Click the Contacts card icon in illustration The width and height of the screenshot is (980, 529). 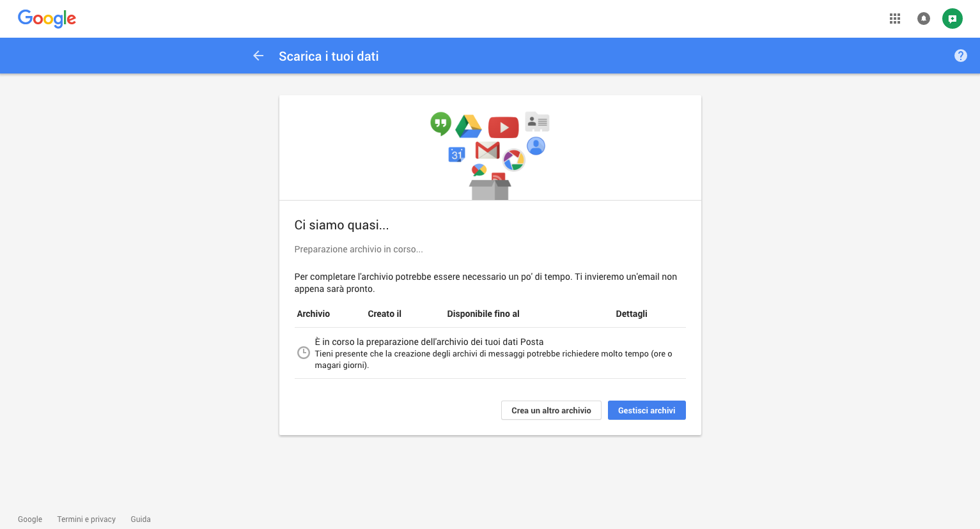[537, 121]
